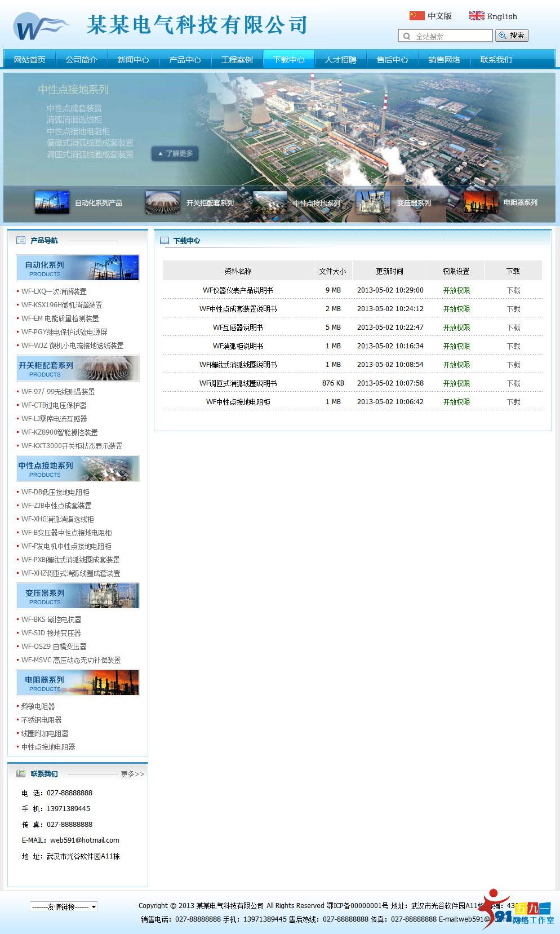This screenshot has width=560, height=934.
Task: Click 电阻器系列 banner thumbnail
Action: tap(481, 202)
